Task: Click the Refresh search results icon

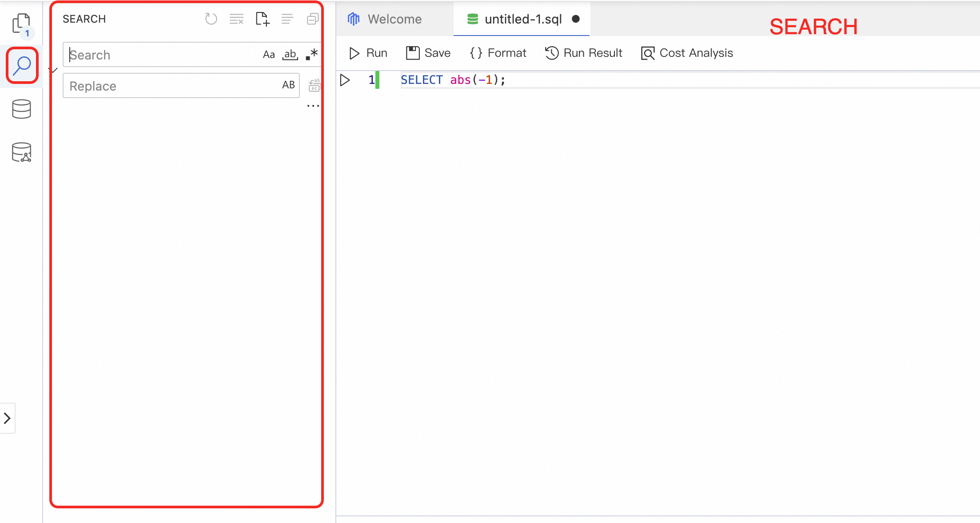Action: click(x=211, y=19)
